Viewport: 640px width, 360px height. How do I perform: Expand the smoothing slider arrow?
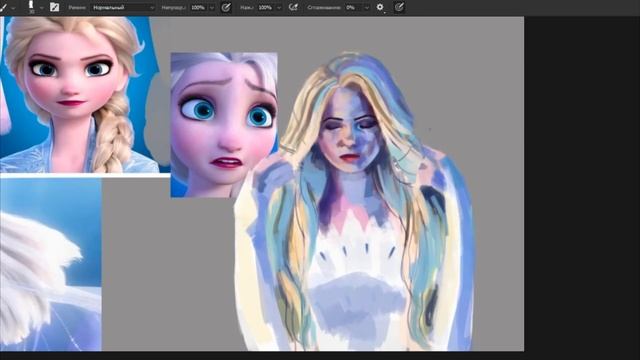click(x=367, y=8)
